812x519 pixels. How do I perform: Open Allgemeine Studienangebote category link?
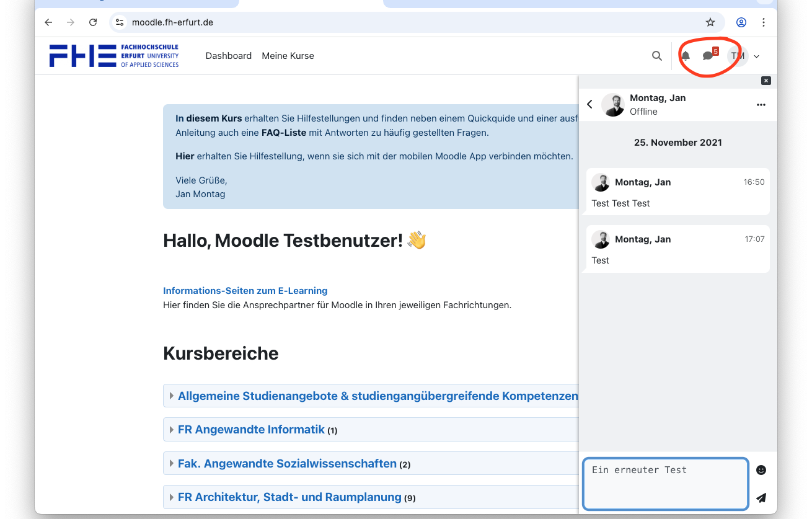(x=377, y=396)
